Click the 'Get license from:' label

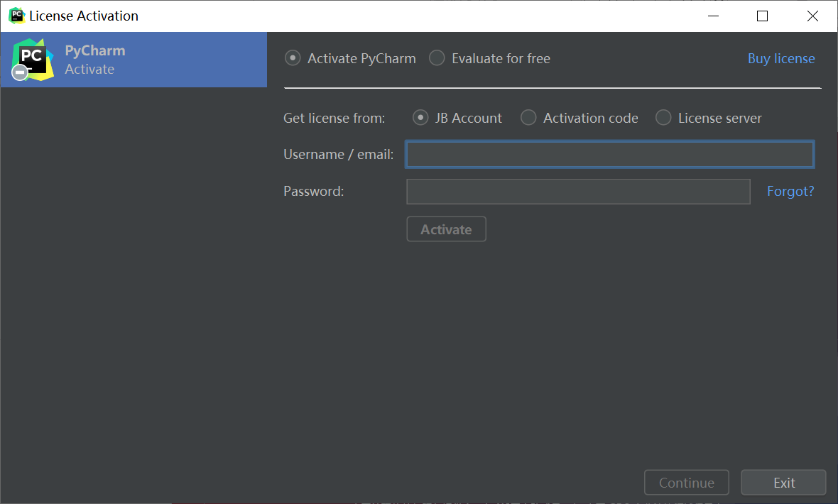(334, 118)
